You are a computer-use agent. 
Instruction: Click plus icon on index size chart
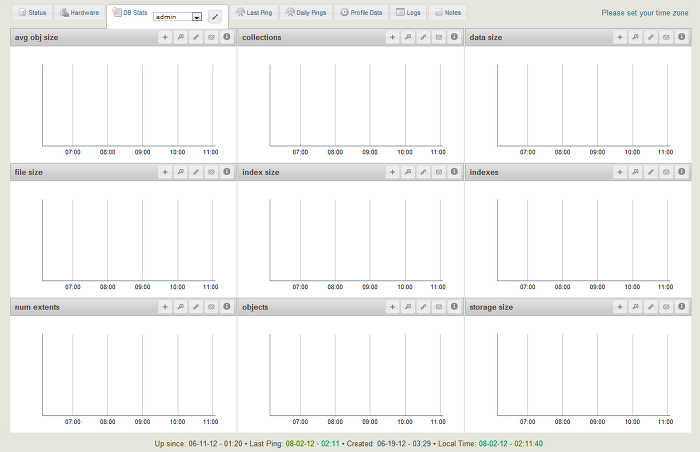tap(392, 172)
